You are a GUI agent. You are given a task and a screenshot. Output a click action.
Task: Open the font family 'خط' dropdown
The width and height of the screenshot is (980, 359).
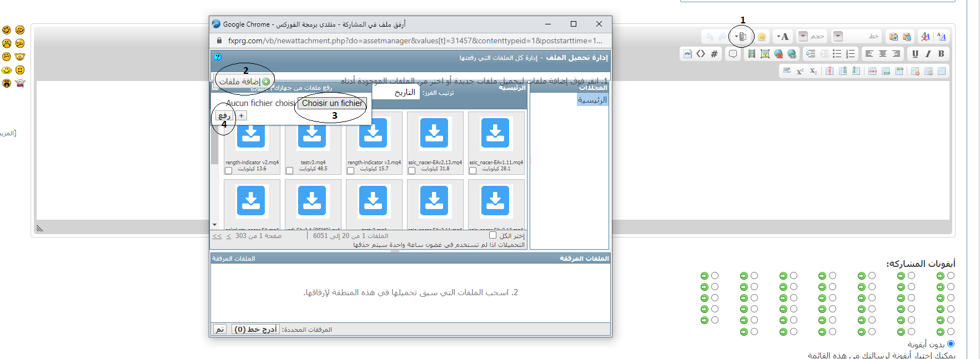pyautogui.click(x=838, y=36)
